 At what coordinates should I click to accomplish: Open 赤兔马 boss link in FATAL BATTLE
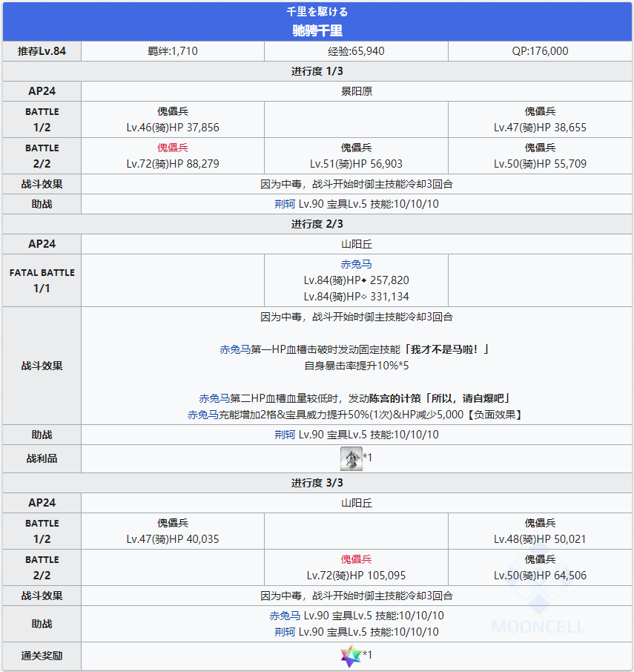(x=356, y=265)
